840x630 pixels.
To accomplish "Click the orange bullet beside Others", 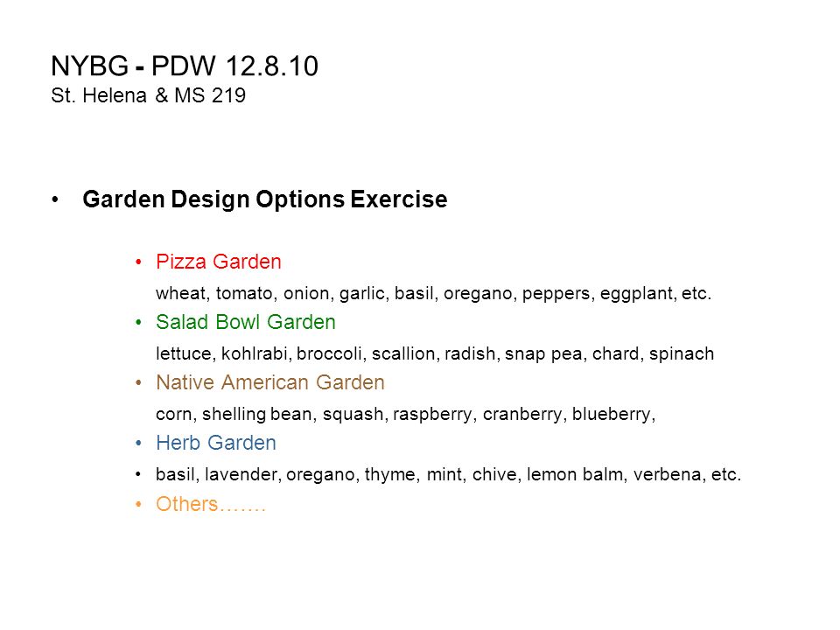I will (x=139, y=505).
